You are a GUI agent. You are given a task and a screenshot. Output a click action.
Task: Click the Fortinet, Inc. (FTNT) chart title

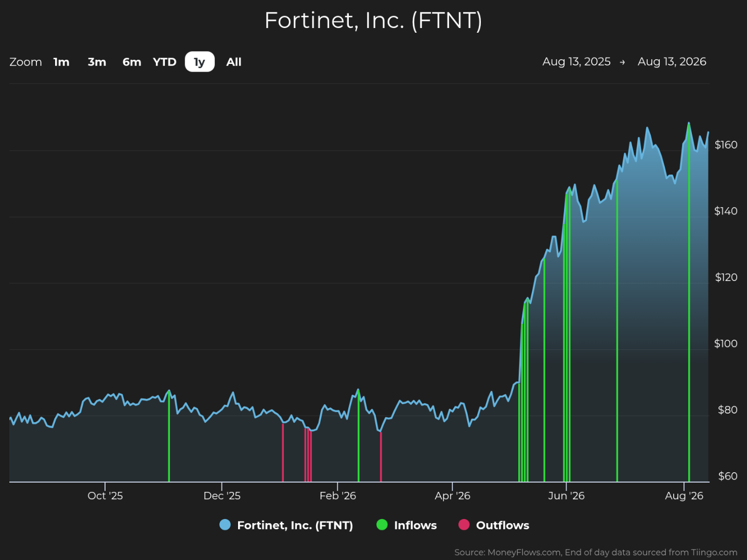point(373,21)
